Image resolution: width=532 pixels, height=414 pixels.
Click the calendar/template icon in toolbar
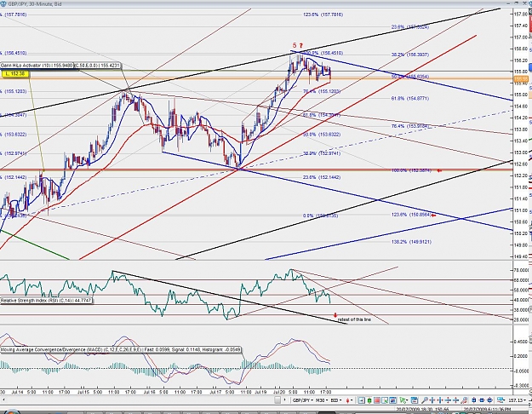pos(415,400)
